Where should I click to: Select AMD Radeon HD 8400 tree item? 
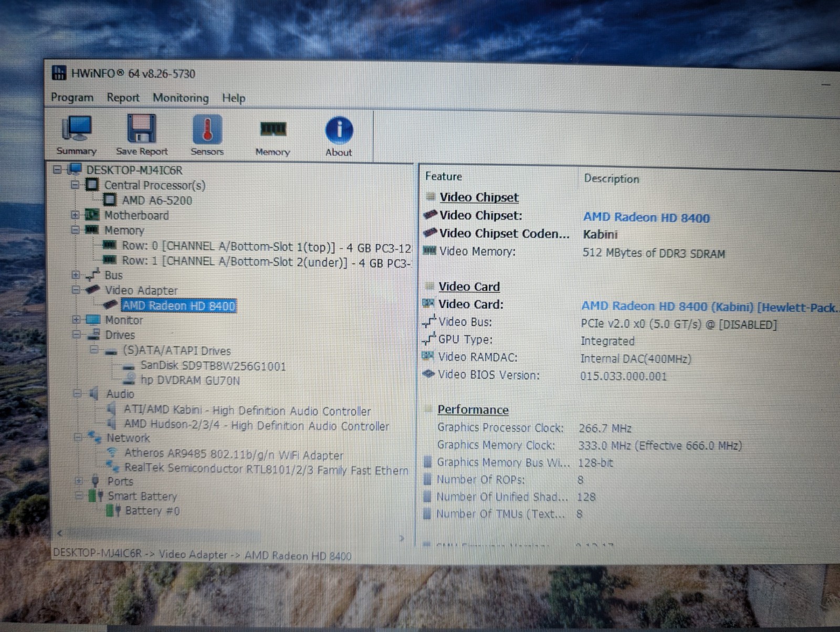click(x=178, y=306)
